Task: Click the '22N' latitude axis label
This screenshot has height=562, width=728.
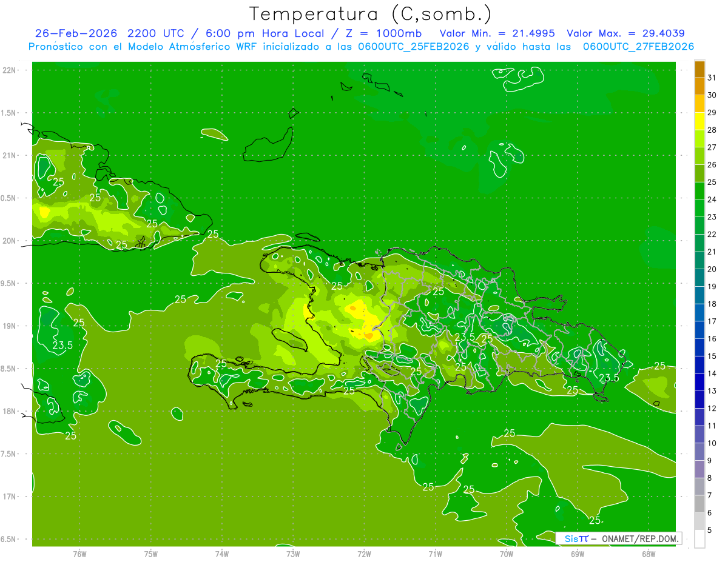Action: tap(10, 70)
